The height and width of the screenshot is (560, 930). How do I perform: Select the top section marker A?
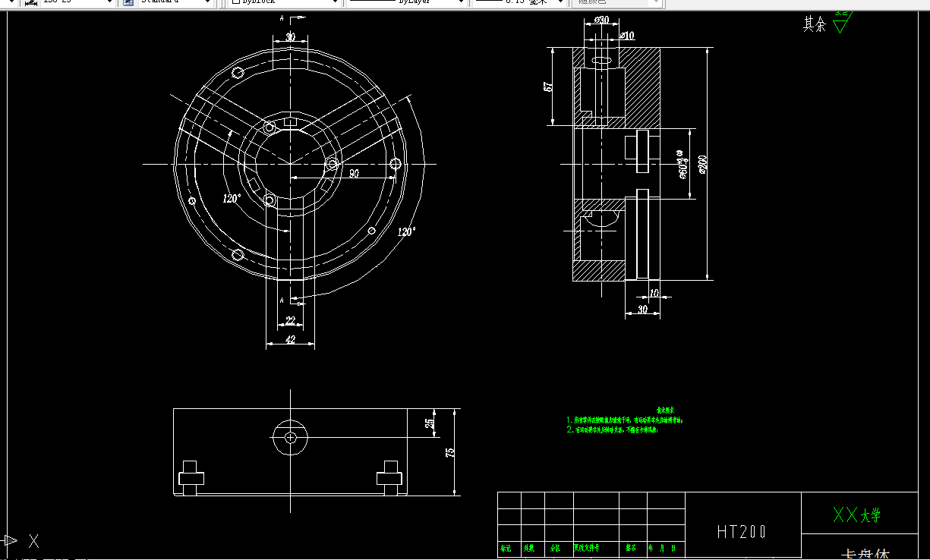pyautogui.click(x=282, y=18)
